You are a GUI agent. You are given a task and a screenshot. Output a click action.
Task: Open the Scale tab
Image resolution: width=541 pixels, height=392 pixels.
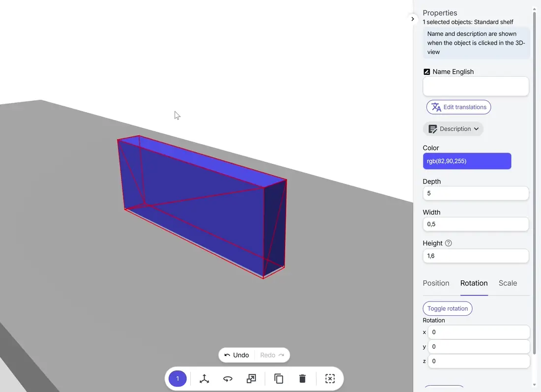508,283
